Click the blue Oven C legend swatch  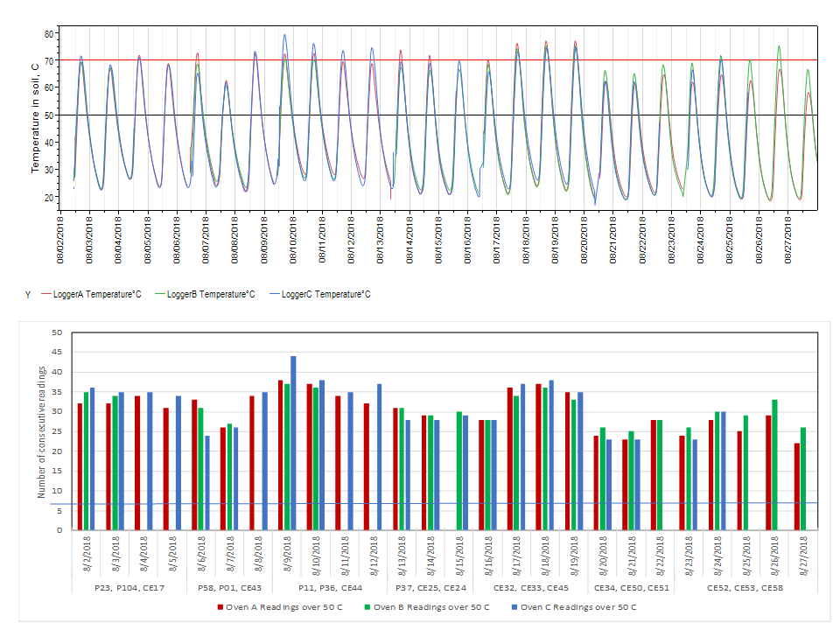point(514,607)
